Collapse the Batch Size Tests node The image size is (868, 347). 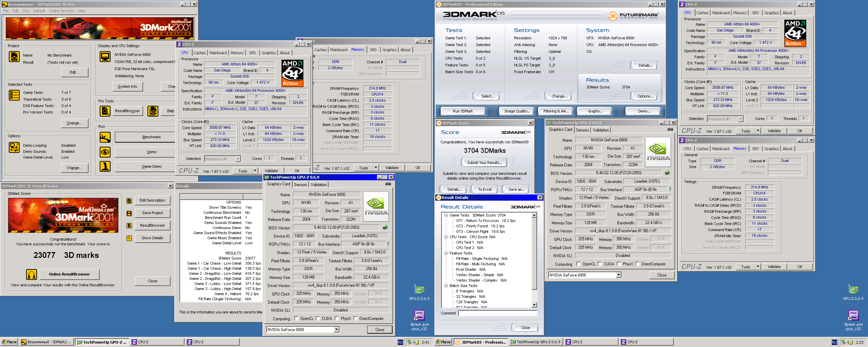pos(446,286)
